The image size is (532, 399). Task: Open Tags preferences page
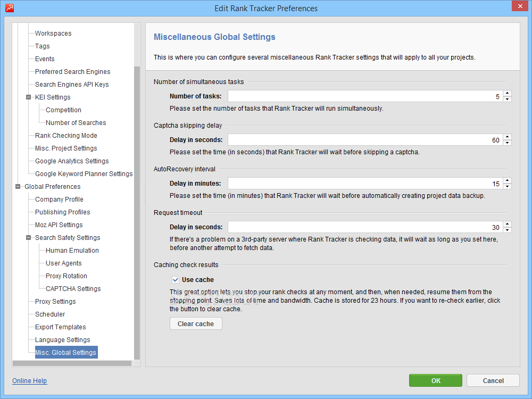43,46
